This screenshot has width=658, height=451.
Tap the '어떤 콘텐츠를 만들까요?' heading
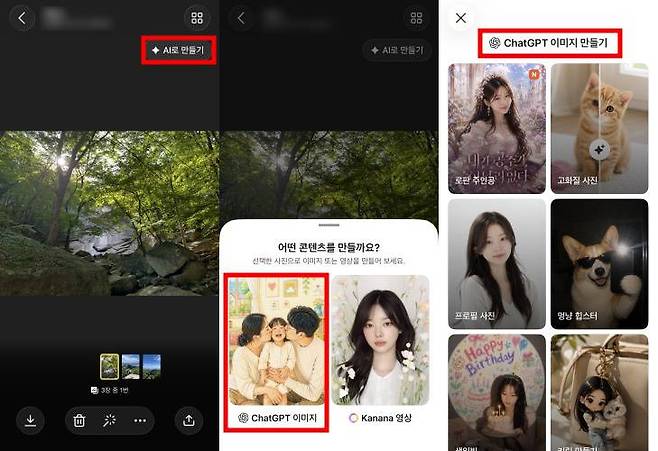[x=329, y=247]
